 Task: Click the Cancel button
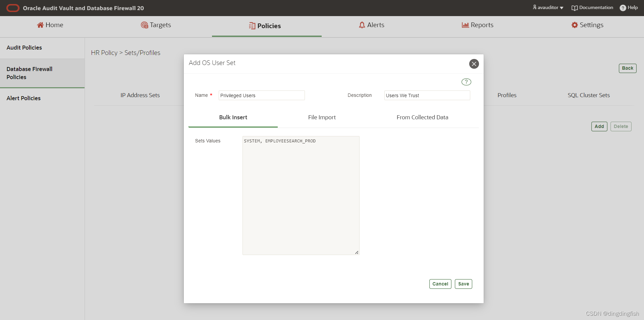click(x=440, y=284)
